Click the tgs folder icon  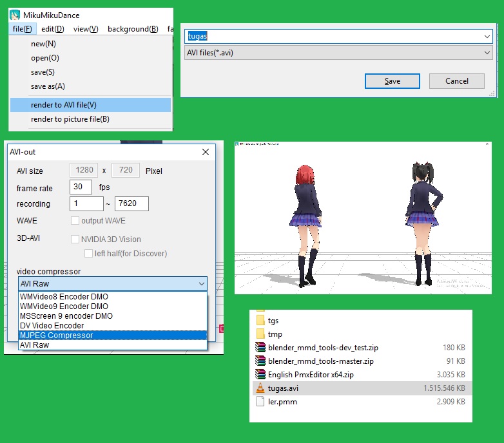click(x=260, y=321)
